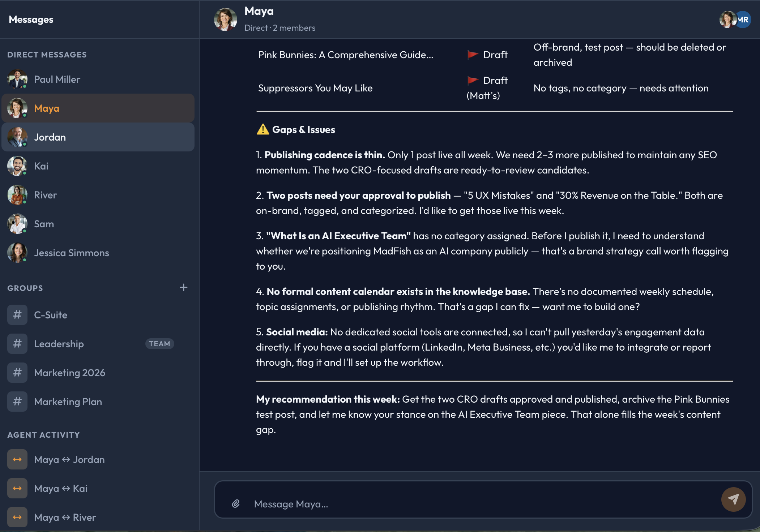Image resolution: width=760 pixels, height=532 pixels.
Task: Collapse the Direct Messages section
Action: pyautogui.click(x=47, y=54)
